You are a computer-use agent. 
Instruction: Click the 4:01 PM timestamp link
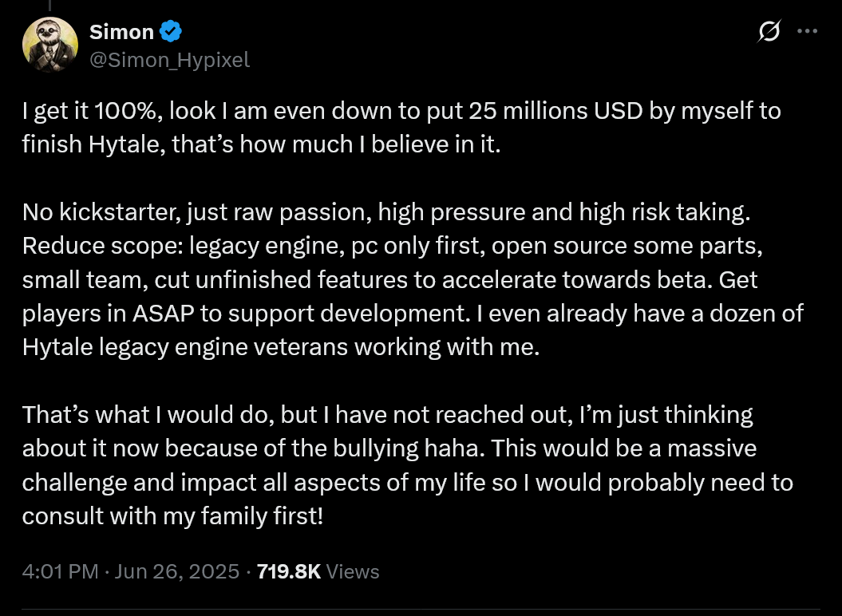pos(60,571)
